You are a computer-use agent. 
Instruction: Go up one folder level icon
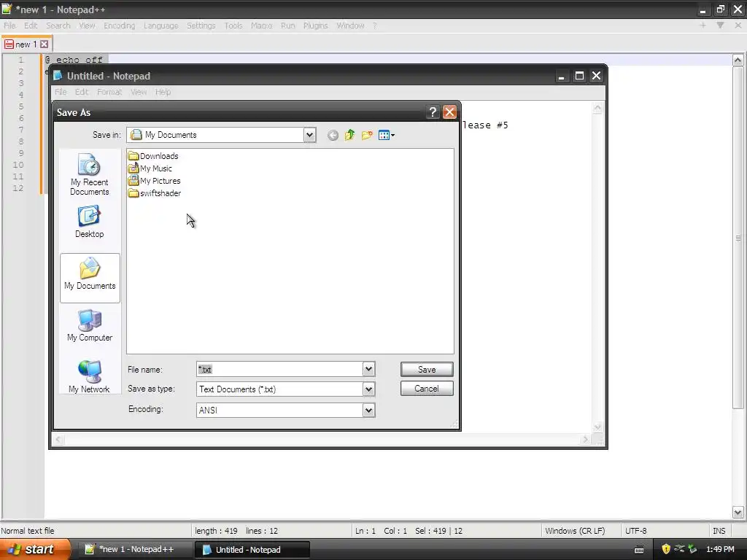349,135
